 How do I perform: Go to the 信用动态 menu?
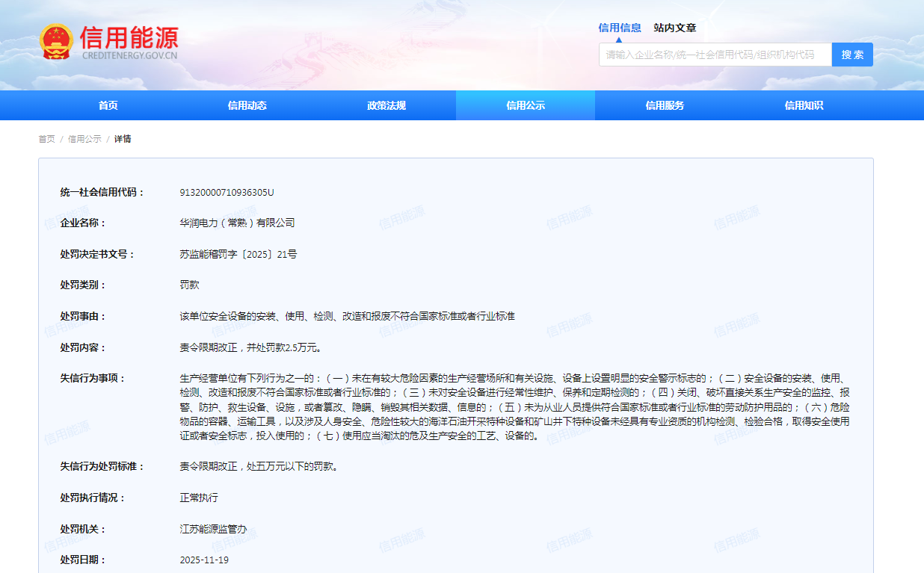(x=247, y=105)
